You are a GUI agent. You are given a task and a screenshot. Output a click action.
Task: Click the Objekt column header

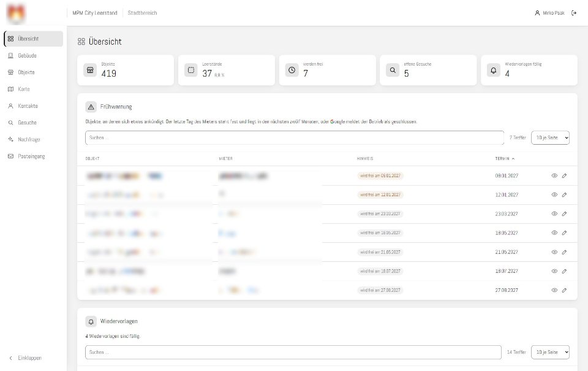coord(92,159)
